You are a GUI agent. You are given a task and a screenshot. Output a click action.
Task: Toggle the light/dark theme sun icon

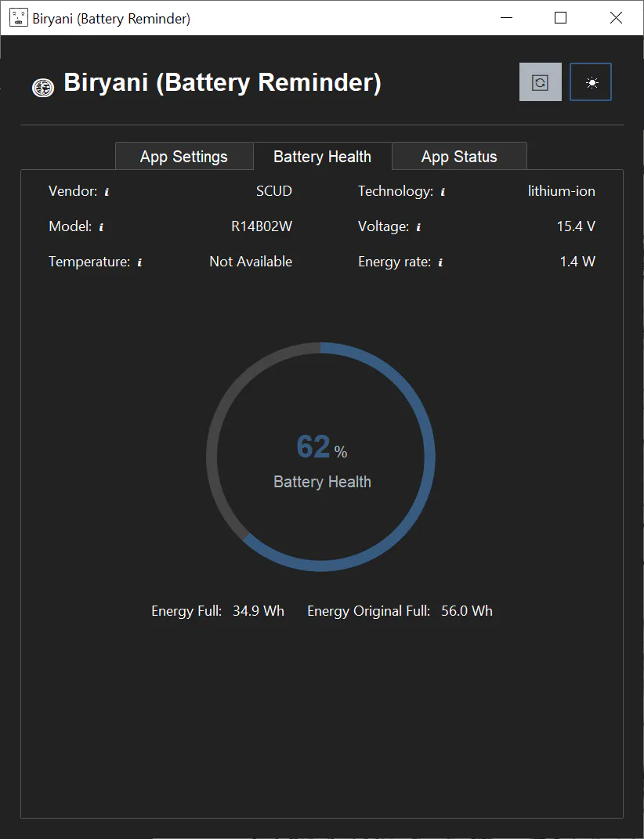591,82
